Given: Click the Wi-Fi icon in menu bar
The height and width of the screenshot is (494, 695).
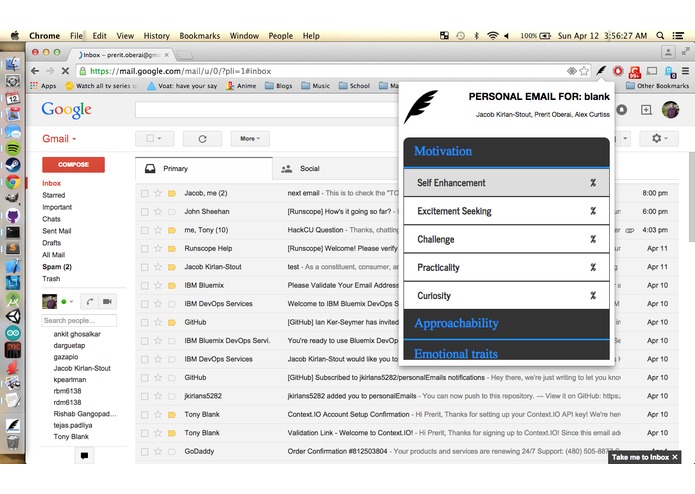Looking at the screenshot, I should pos(492,35).
